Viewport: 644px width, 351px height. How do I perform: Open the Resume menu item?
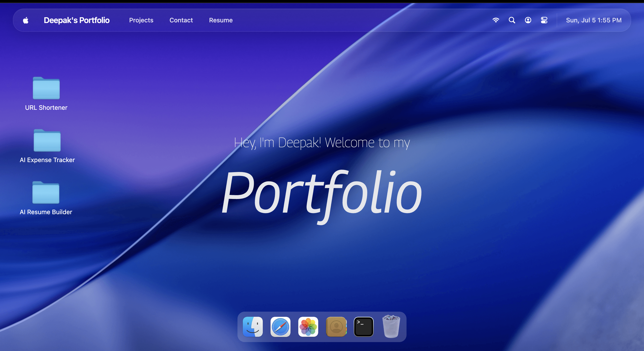[221, 20]
